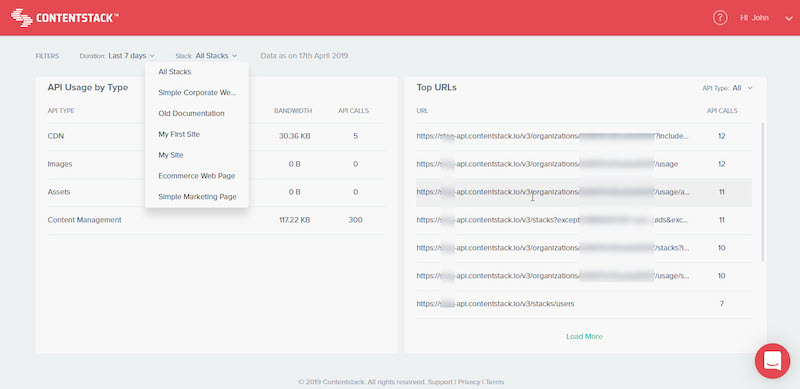Click the Contentstack logo
This screenshot has width=800, height=389.
pos(65,18)
